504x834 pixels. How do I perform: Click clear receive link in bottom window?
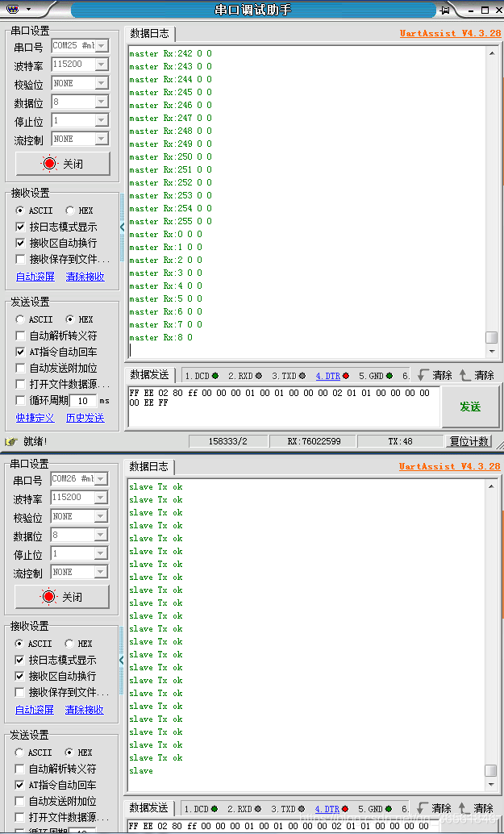pos(84,710)
